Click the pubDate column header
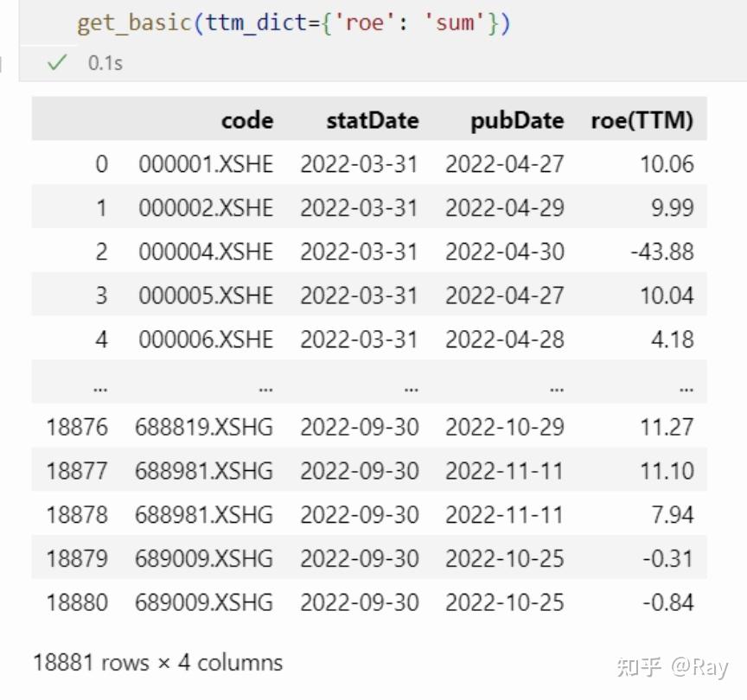Screen dimensions: 747x700 (516, 120)
